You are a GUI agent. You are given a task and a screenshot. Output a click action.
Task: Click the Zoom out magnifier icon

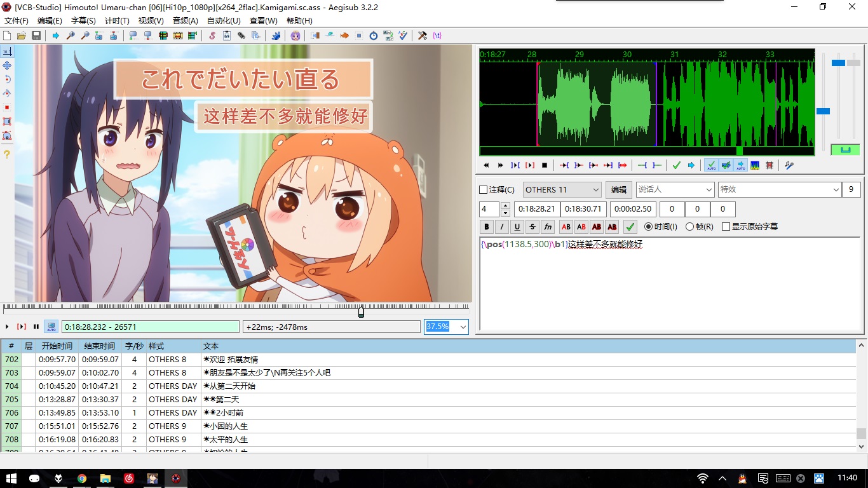pyautogui.click(x=85, y=36)
